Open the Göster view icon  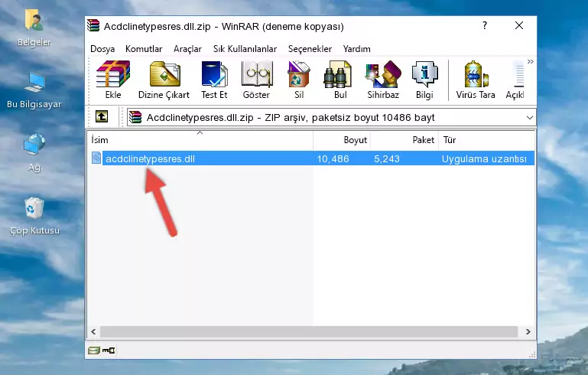(x=257, y=74)
